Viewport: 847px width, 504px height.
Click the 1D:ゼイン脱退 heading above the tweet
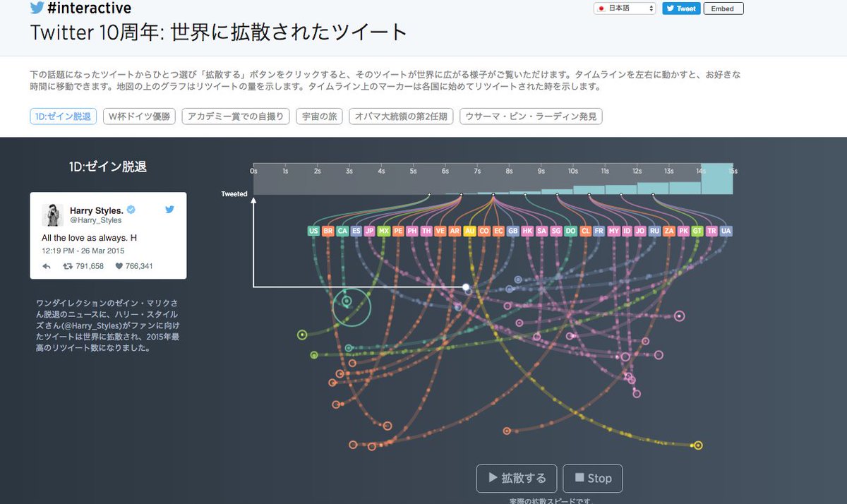tap(108, 167)
